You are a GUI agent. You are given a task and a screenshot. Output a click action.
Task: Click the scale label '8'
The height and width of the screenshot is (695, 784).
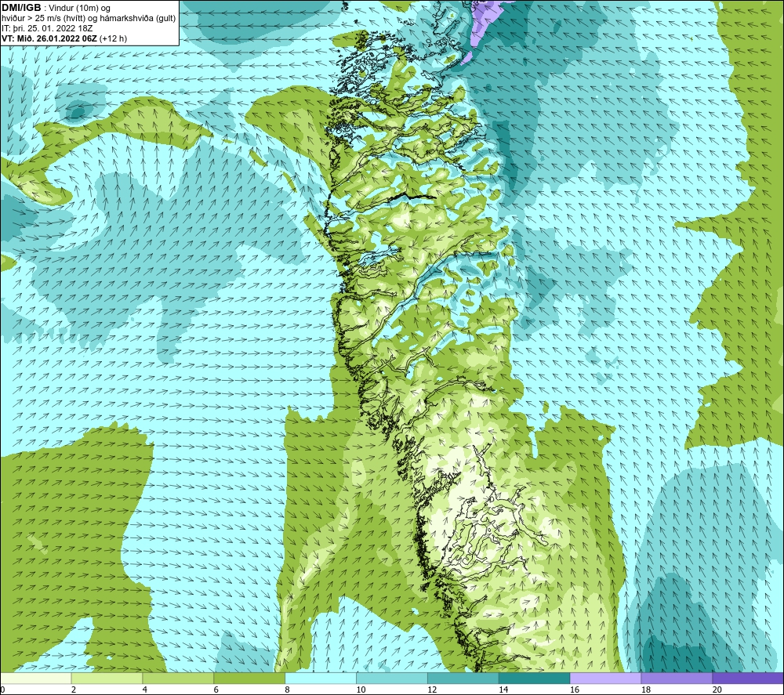(x=288, y=690)
